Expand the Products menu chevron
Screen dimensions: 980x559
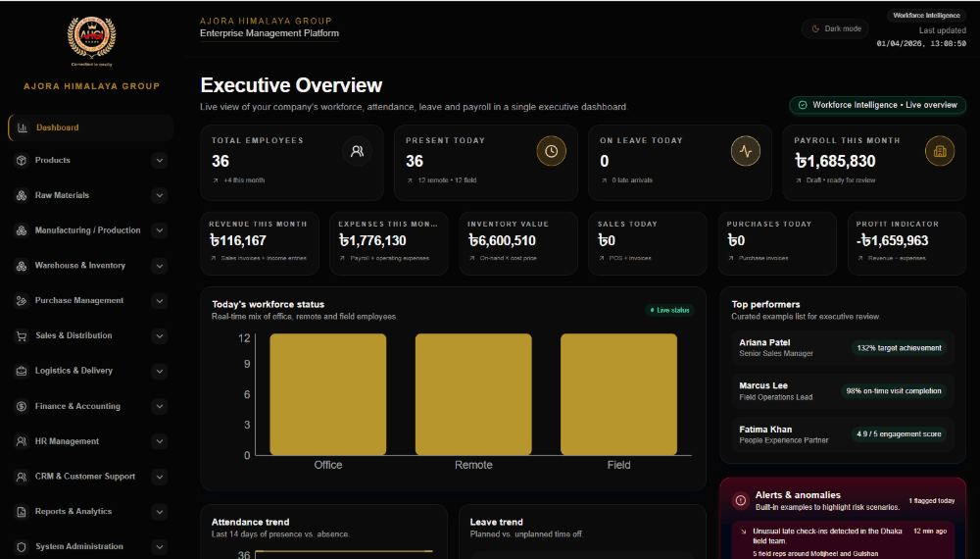point(160,161)
